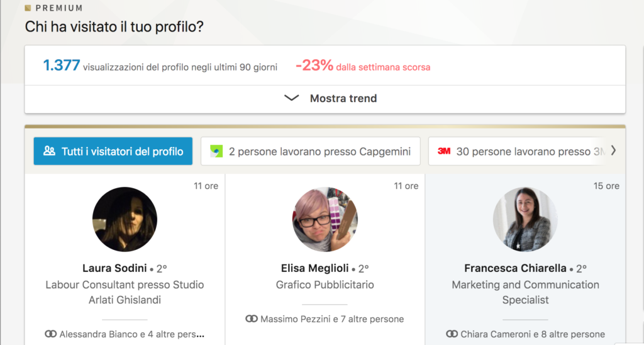This screenshot has height=345, width=644.
Task: Click Francesca Chiarella's profile photo
Action: (525, 219)
